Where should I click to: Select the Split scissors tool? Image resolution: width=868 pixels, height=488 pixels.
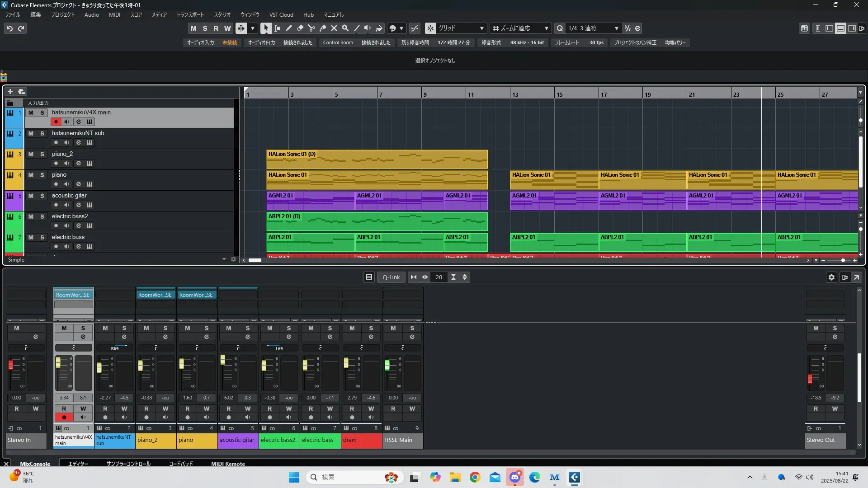311,28
